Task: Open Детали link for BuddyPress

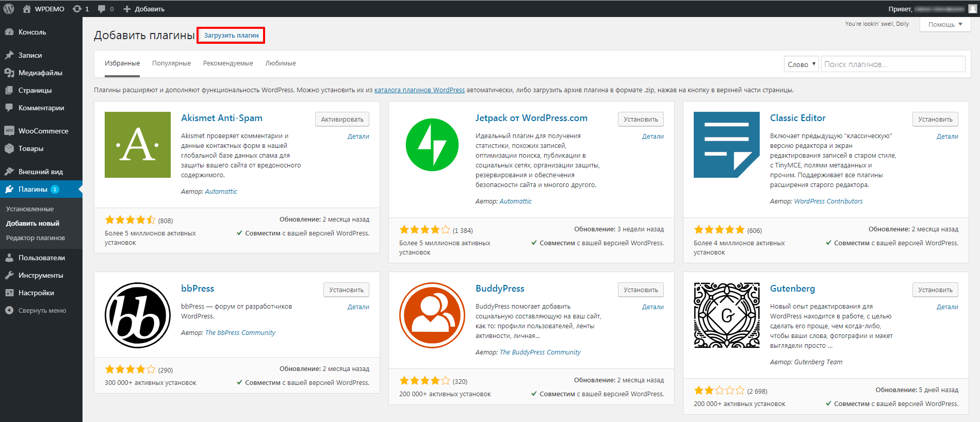Action: (x=653, y=307)
